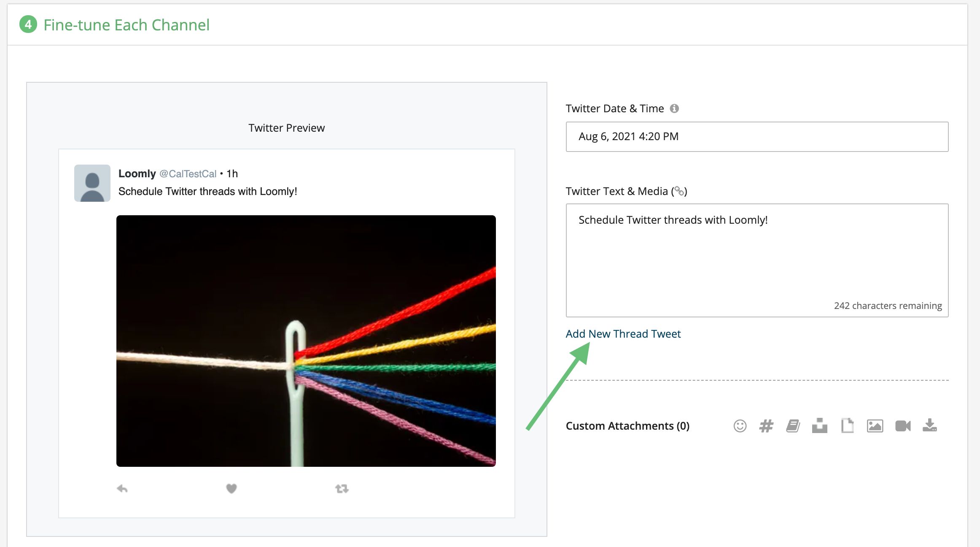The height and width of the screenshot is (547, 980).
Task: Click Add New Thread Tweet link
Action: pos(623,334)
